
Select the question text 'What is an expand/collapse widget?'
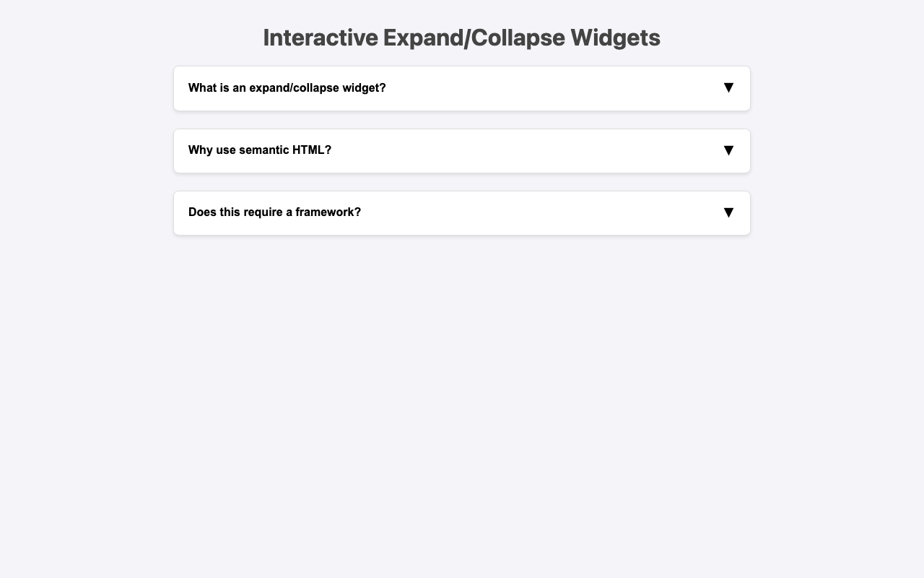287,87
